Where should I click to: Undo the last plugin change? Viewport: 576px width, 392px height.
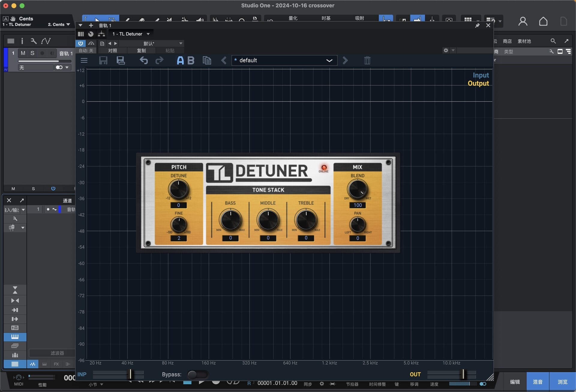[x=144, y=61]
